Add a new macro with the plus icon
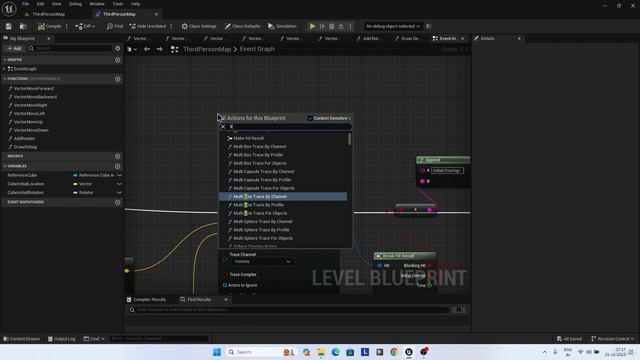The image size is (640, 360). (x=118, y=156)
